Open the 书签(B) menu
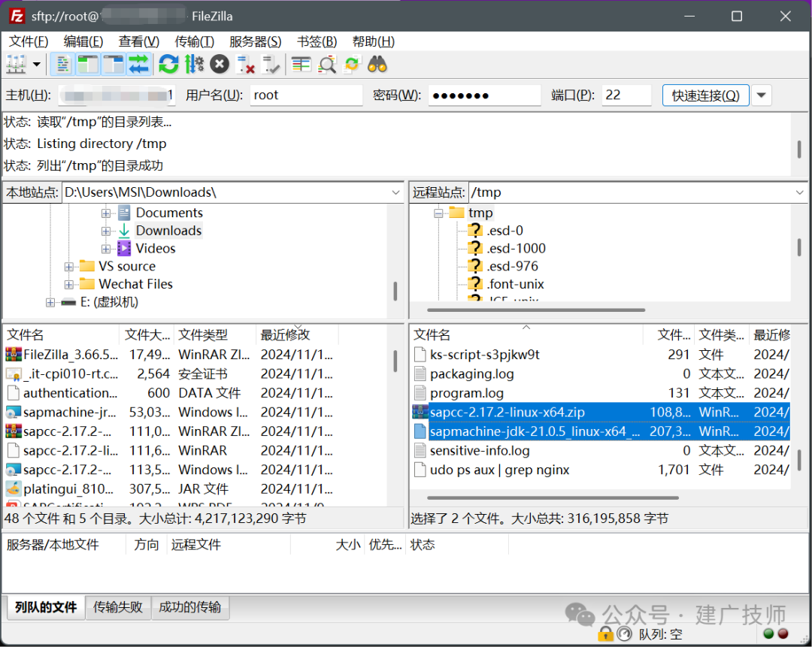This screenshot has height=647, width=812. pyautogui.click(x=317, y=41)
